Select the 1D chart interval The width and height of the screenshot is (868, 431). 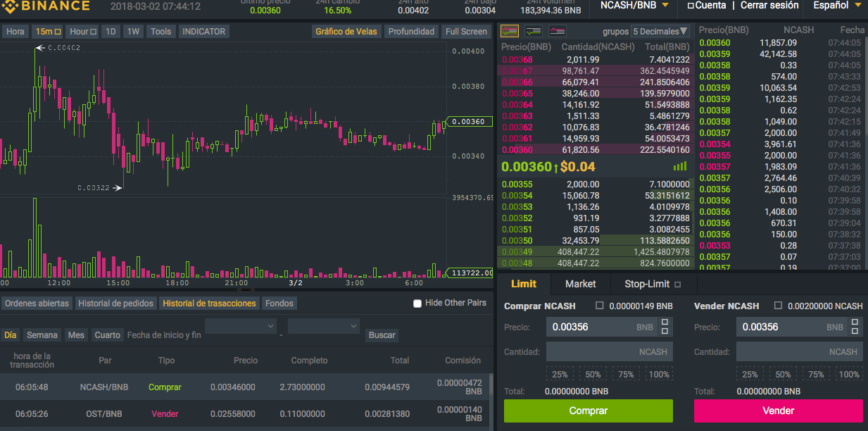point(111,32)
